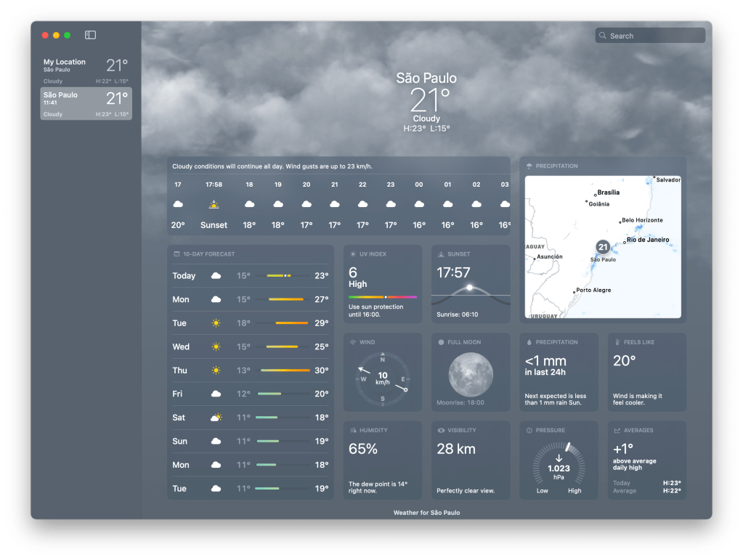743x560 pixels.
Task: Click the pressure gauge dial
Action: pyautogui.click(x=559, y=466)
